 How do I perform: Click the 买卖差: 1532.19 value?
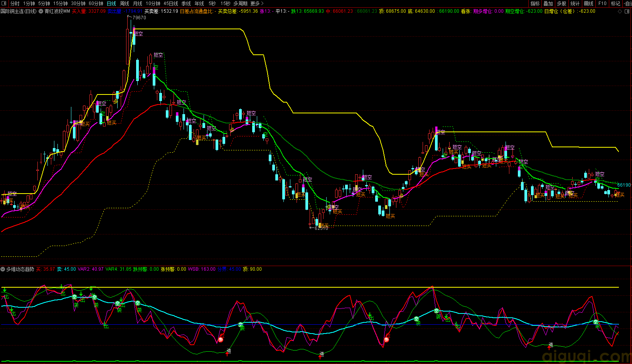[161, 11]
